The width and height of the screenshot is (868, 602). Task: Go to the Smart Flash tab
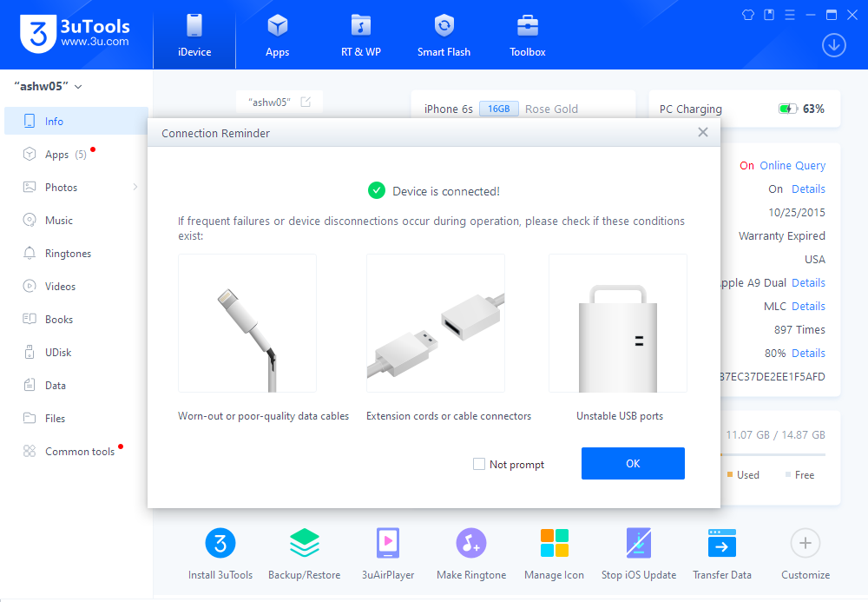[x=444, y=35]
